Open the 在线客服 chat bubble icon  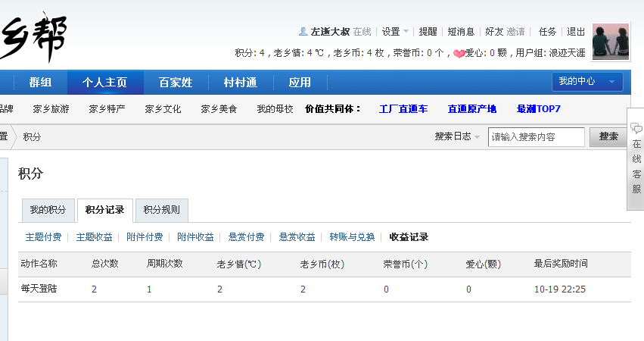coord(636,129)
